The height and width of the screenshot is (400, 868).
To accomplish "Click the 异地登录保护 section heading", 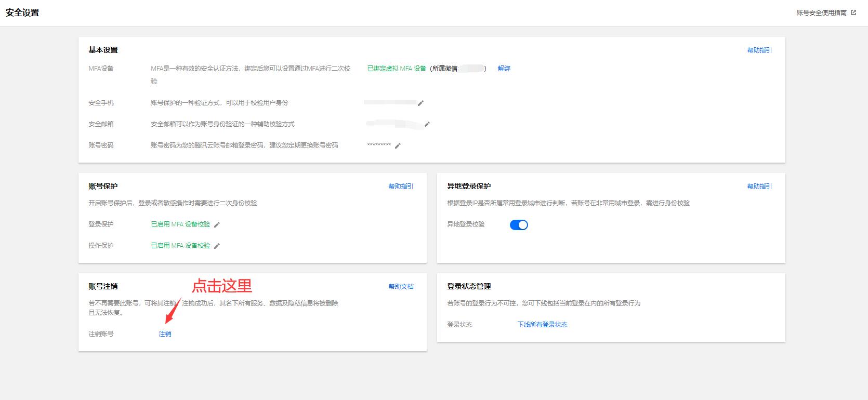I will [469, 186].
